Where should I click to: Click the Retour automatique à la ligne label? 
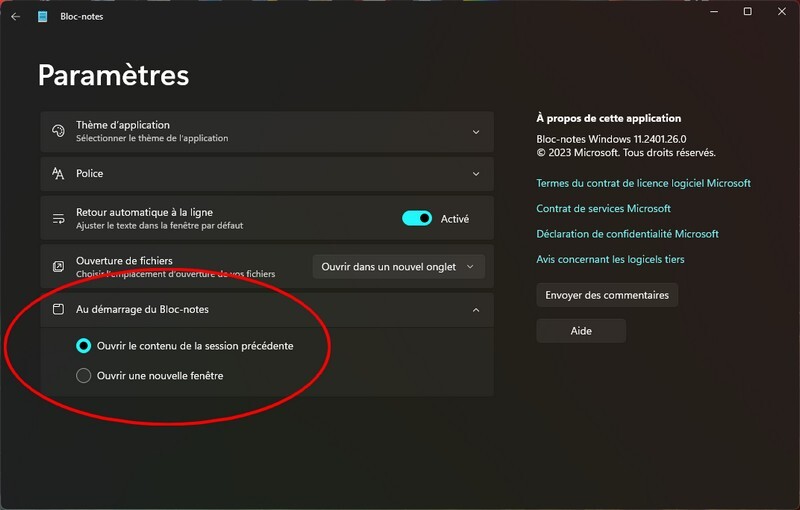pyautogui.click(x=144, y=212)
